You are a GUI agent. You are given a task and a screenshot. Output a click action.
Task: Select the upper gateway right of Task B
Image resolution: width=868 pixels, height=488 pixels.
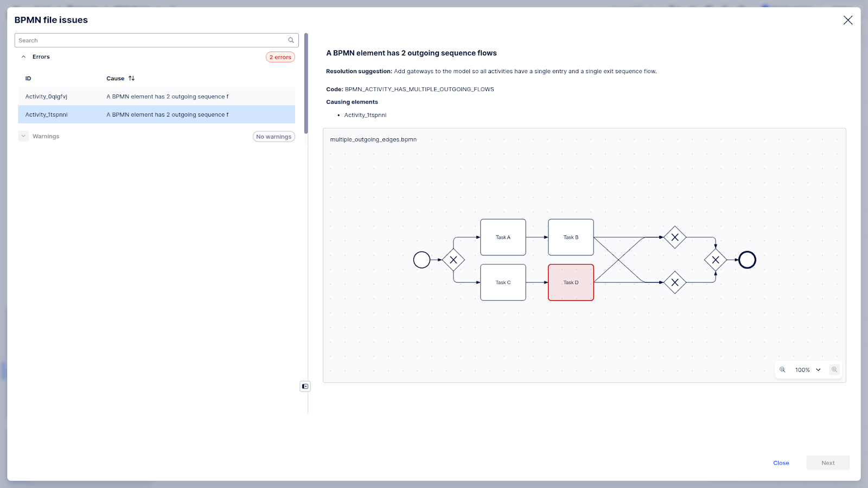(x=675, y=237)
